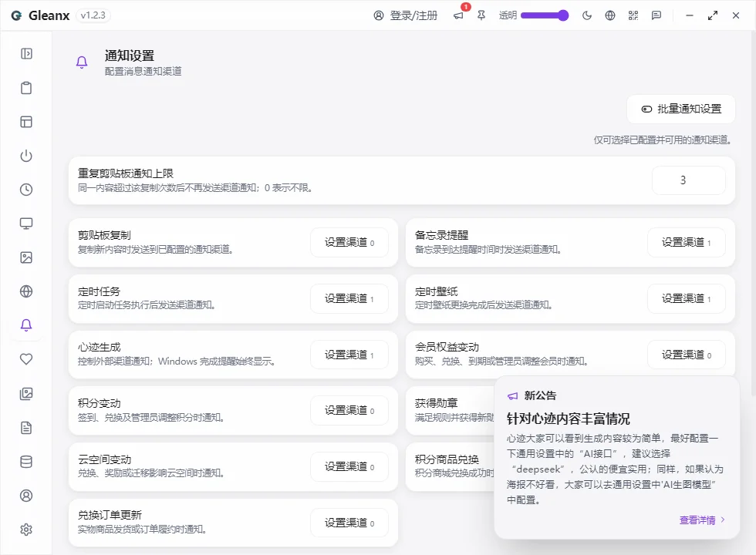Viewport: 756px width, 555px height.
Task: Switch to dark mode moon icon
Action: pos(587,15)
